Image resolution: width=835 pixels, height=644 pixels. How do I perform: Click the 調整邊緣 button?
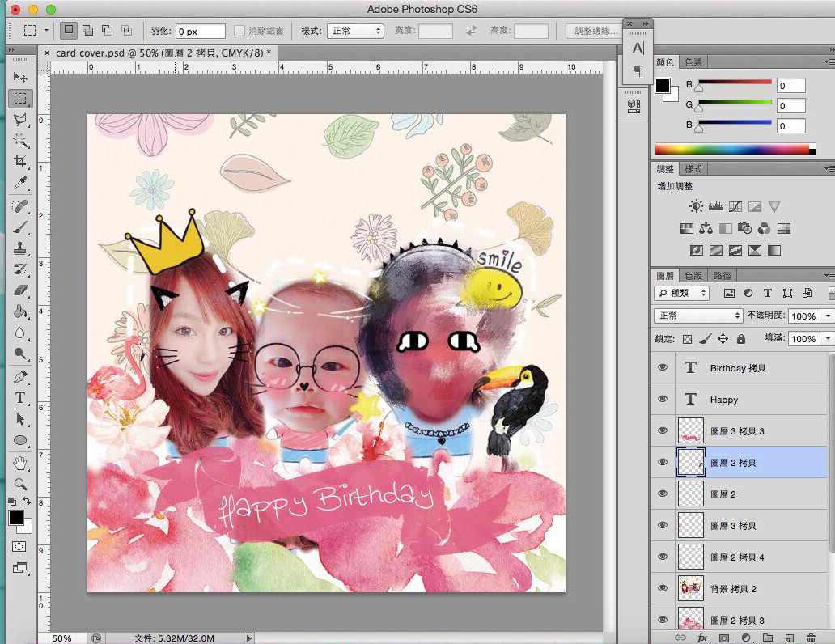pos(595,31)
